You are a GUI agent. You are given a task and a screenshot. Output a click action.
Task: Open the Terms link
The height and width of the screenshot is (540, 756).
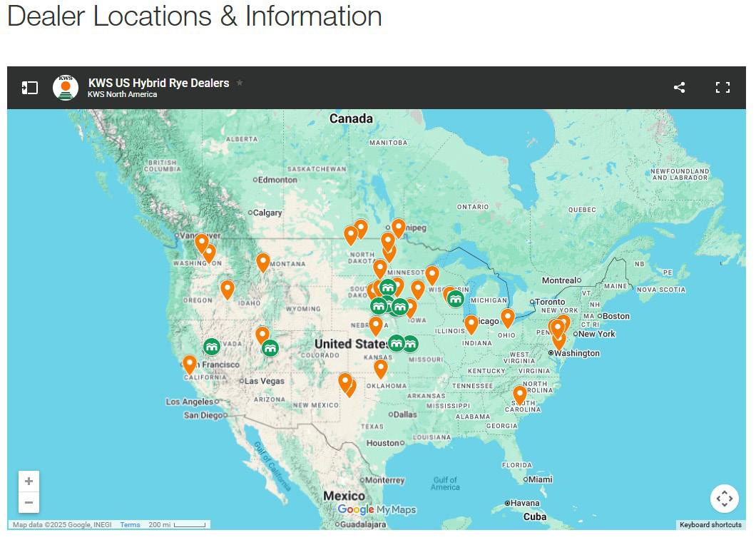(x=131, y=524)
